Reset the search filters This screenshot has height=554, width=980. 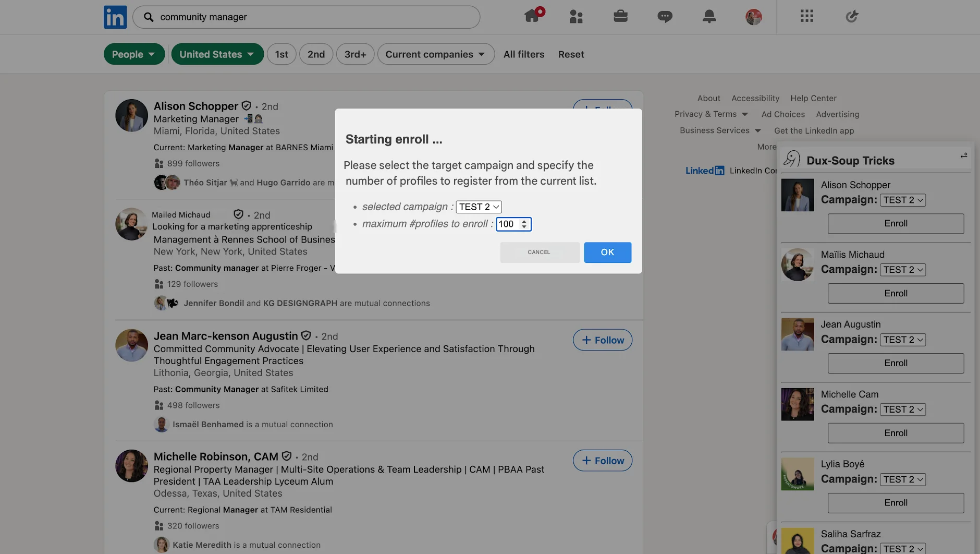click(571, 54)
